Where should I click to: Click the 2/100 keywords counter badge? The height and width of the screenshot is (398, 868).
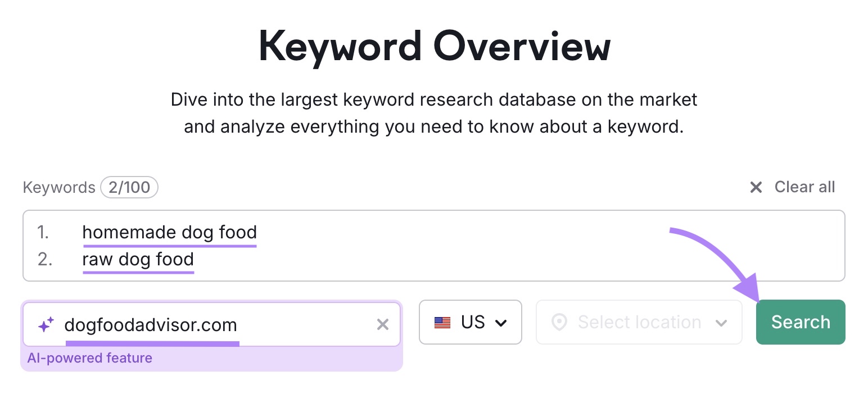129,187
